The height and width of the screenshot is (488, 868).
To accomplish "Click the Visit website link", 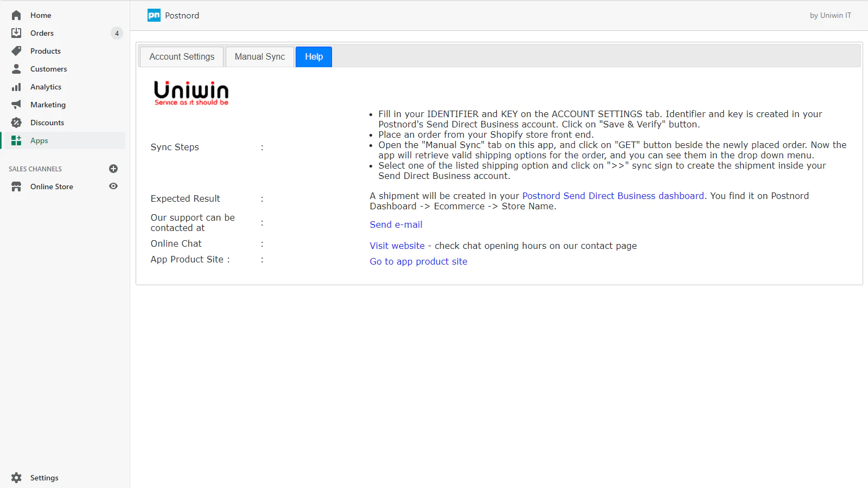I will [397, 246].
